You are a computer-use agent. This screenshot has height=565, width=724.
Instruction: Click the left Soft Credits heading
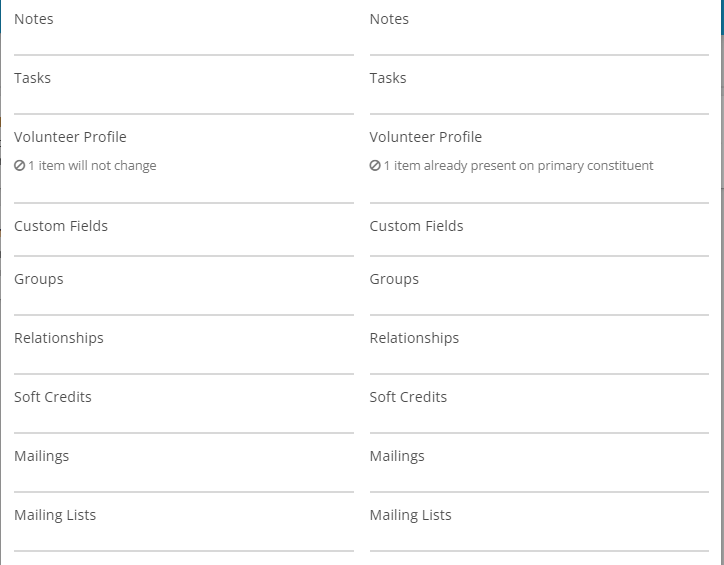[x=53, y=397]
